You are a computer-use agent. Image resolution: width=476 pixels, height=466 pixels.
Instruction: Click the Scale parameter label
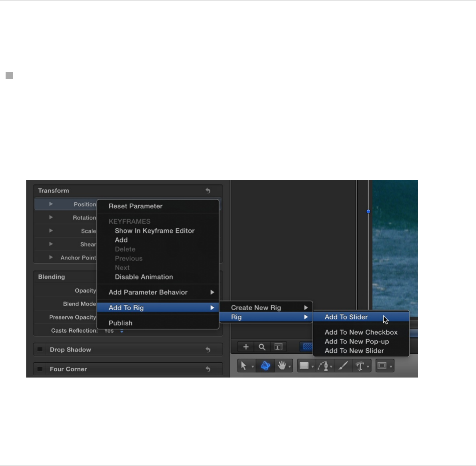click(x=89, y=231)
